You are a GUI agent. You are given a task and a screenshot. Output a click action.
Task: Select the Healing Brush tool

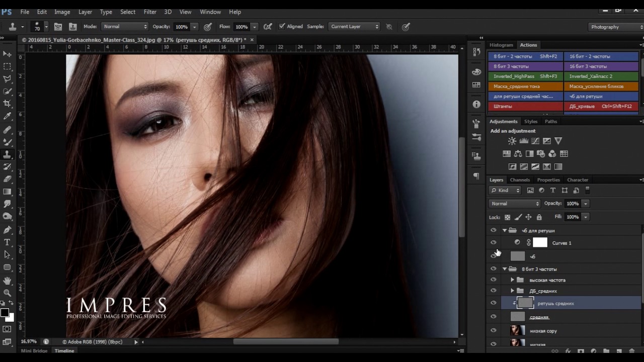point(7,130)
